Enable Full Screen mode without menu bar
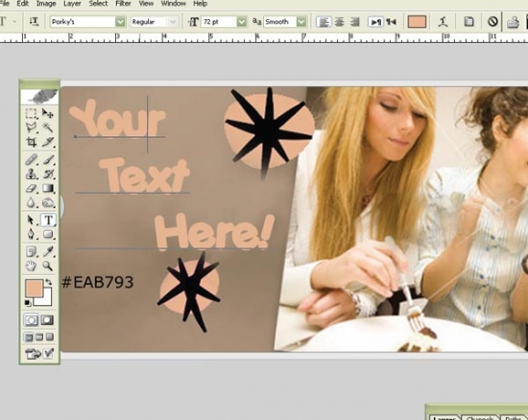 pos(50,337)
